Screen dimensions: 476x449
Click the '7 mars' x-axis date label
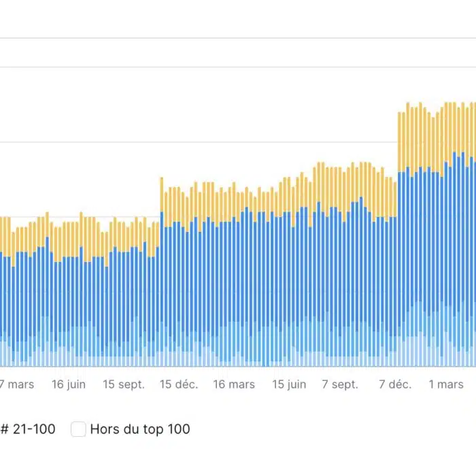(x=17, y=384)
